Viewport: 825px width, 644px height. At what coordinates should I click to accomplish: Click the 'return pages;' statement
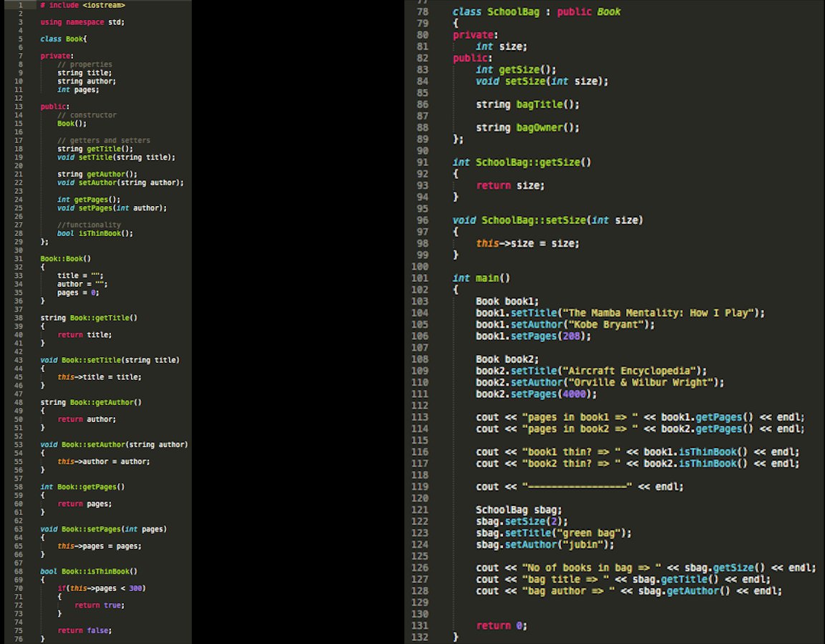coord(84,504)
